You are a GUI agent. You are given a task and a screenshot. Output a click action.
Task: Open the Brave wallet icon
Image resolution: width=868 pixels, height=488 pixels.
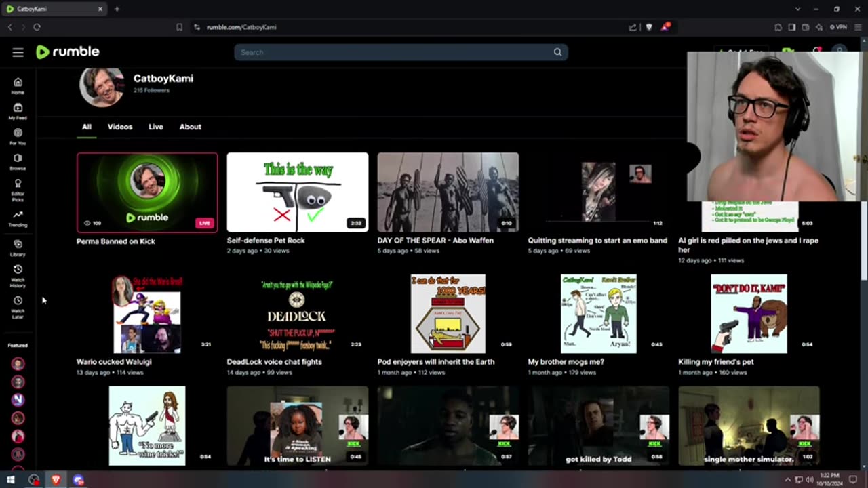(x=805, y=27)
